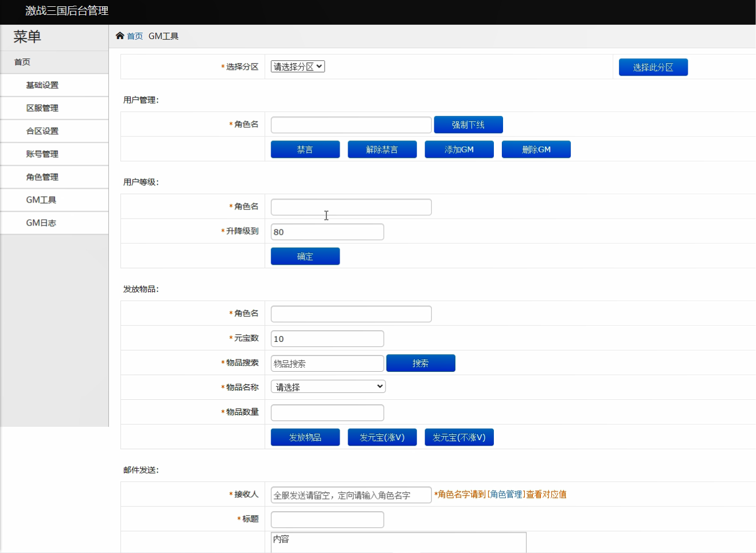Viewport: 756px width, 553px height.
Task: Open the 选择分区 dropdown
Action: pyautogui.click(x=298, y=67)
